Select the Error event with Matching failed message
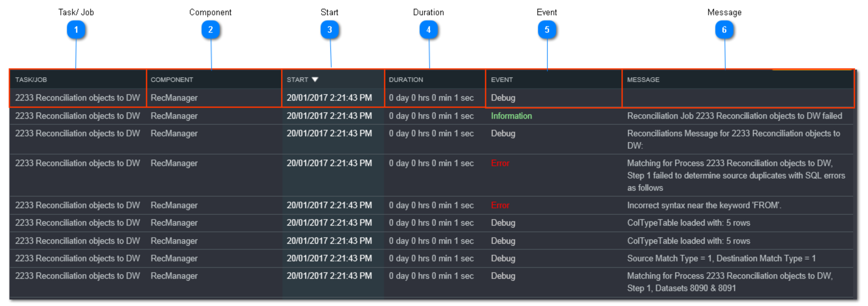 click(x=500, y=163)
